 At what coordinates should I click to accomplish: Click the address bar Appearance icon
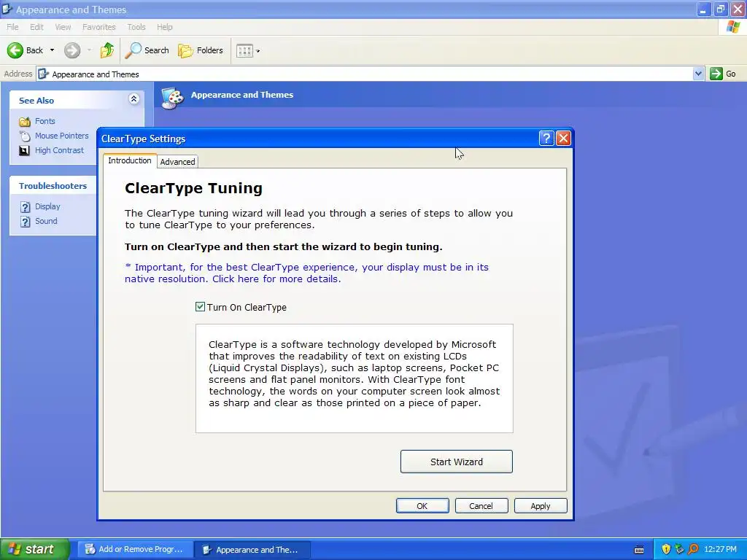pyautogui.click(x=43, y=74)
